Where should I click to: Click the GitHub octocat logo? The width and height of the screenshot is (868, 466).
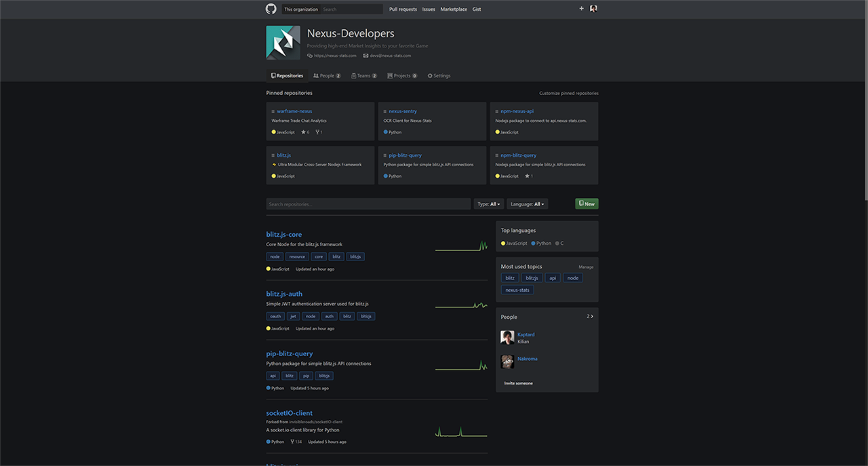coord(271,8)
